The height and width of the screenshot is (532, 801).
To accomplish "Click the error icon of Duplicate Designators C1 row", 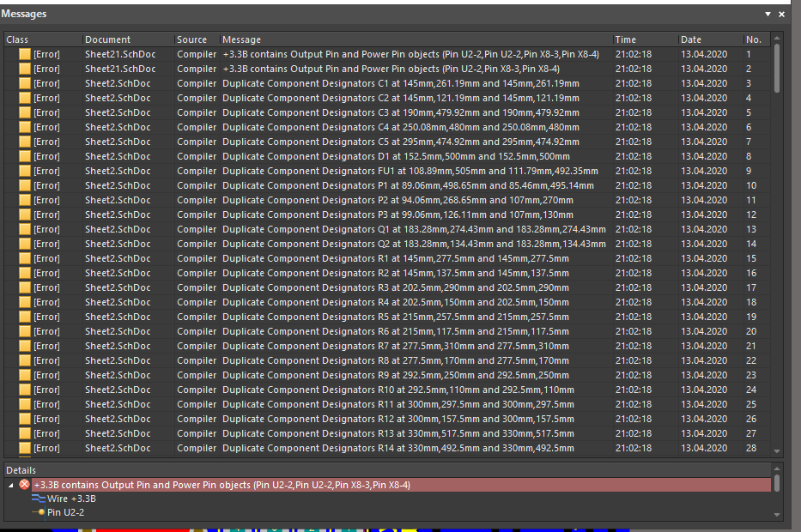I will 25,83.
